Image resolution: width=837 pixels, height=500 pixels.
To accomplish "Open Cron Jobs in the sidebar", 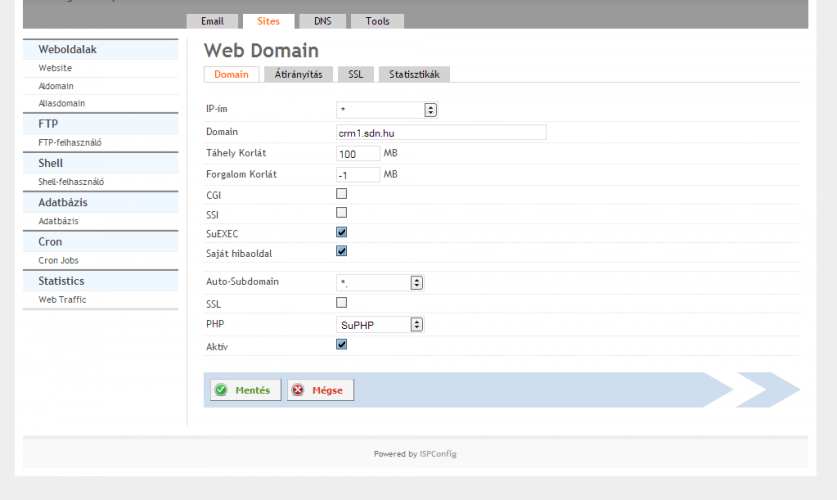I will [58, 260].
